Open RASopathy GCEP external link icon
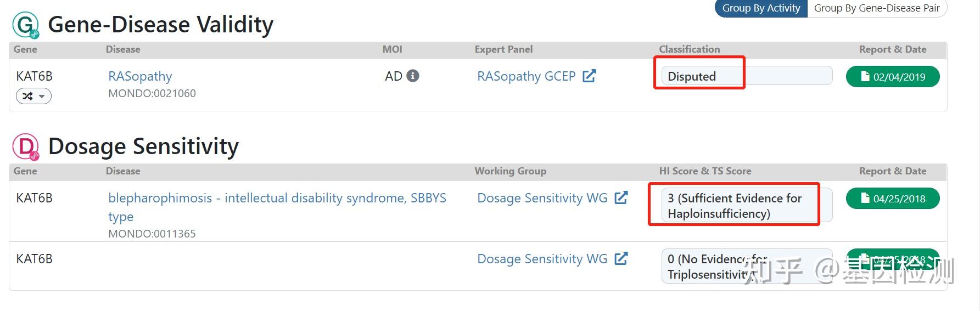The height and width of the screenshot is (311, 980). coord(589,76)
